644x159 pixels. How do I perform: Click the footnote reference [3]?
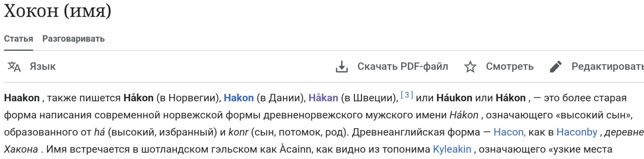coord(407,95)
